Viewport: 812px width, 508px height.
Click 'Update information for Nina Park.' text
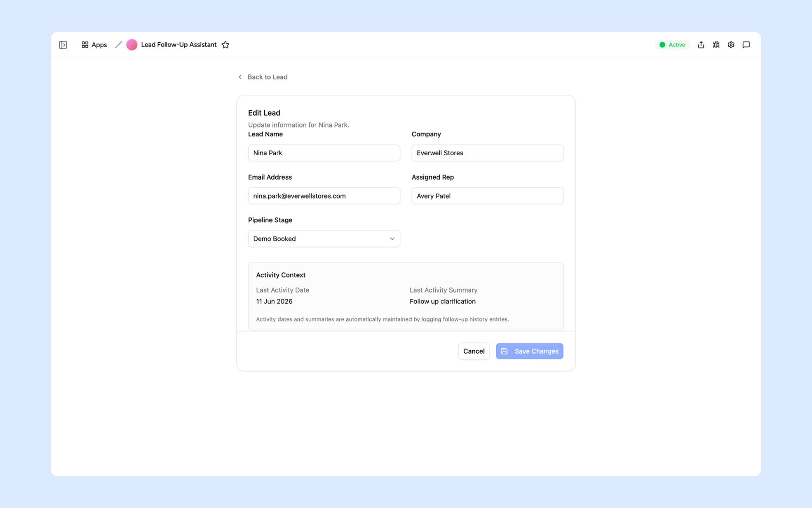point(299,125)
